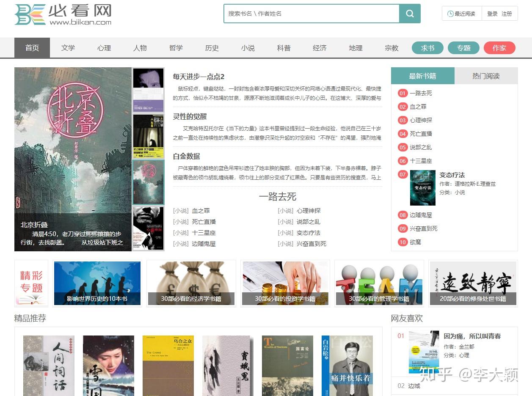Image resolution: width=532 pixels, height=396 pixels.
Task: Open the 一路去死 centered heading link
Action: click(277, 196)
